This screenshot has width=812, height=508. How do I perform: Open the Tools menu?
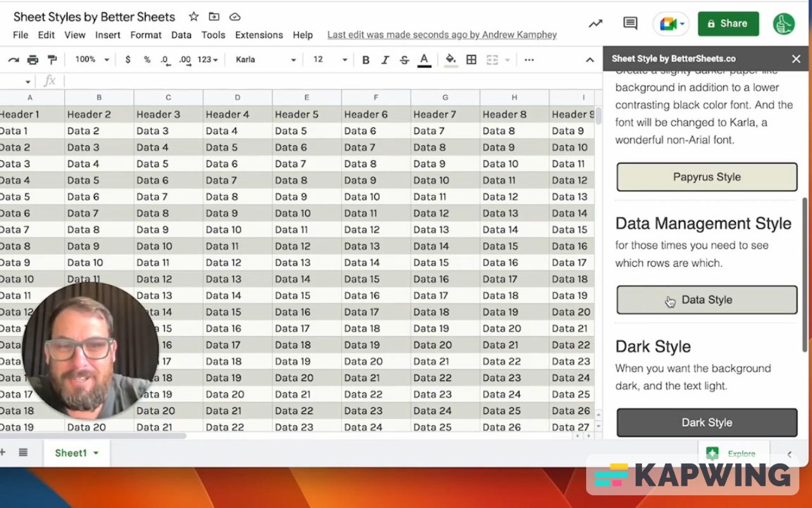pos(214,35)
